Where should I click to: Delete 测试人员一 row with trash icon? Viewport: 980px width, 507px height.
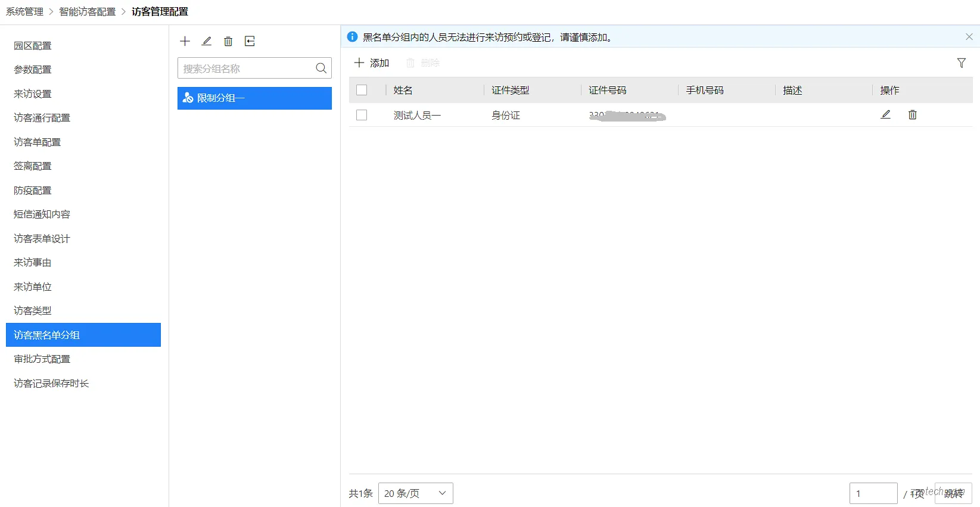912,114
